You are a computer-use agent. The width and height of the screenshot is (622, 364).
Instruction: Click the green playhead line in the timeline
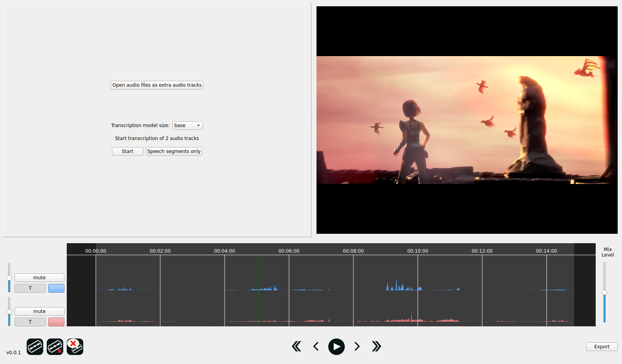259,290
